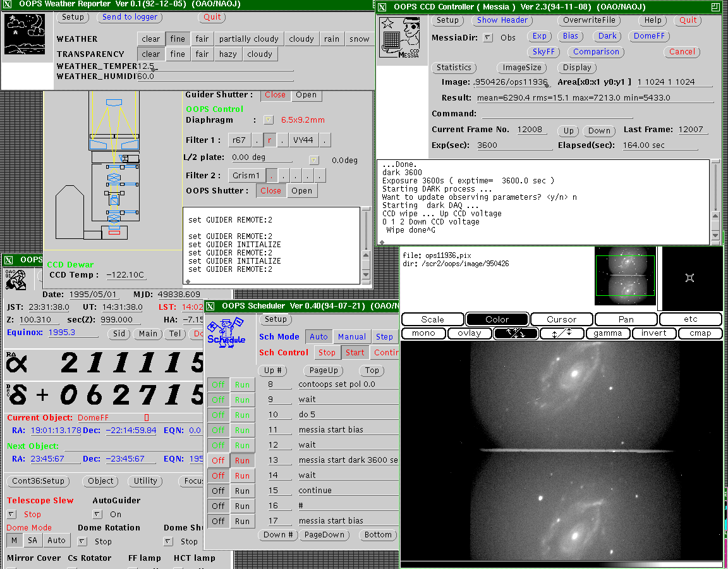The image size is (728, 569).
Task: Open the AutoGuider dropdown
Action: point(97,514)
